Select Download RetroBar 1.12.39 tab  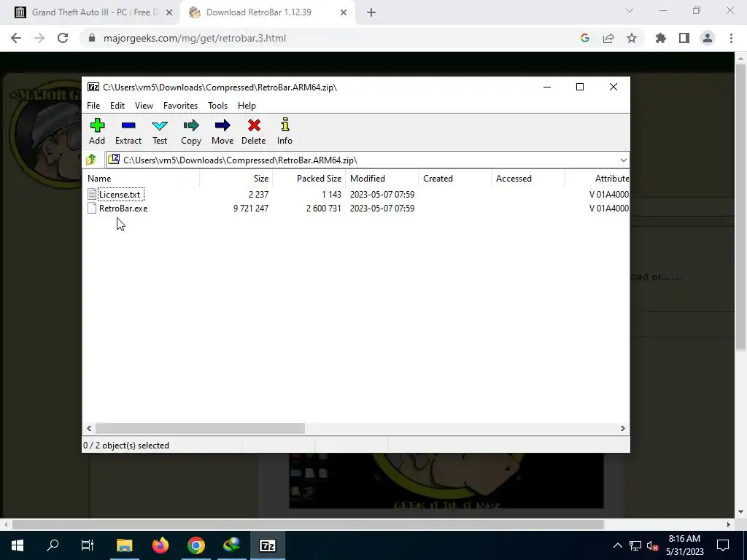[x=259, y=12]
